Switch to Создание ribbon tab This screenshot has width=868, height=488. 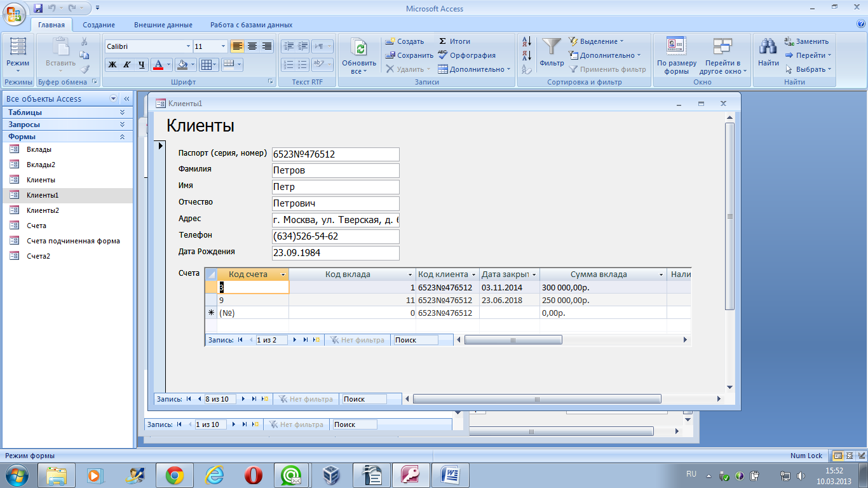(98, 25)
